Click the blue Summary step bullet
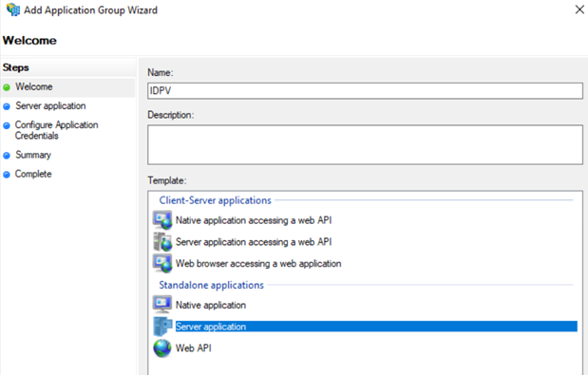 (x=7, y=156)
